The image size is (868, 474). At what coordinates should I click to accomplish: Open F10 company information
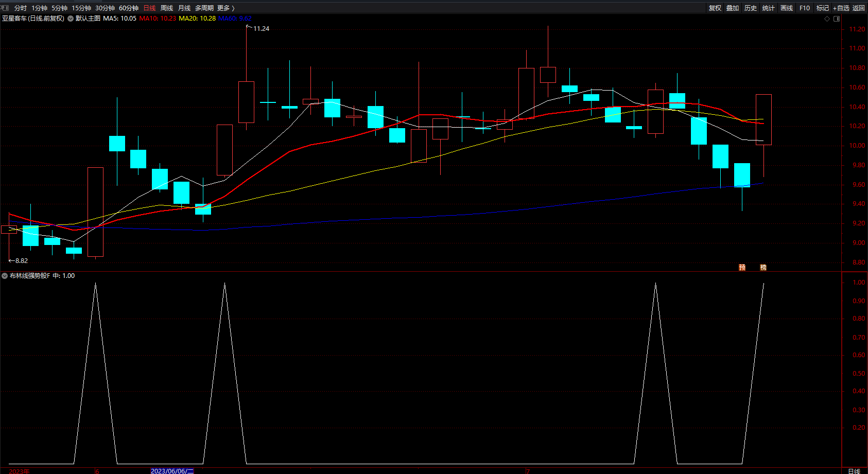[804, 8]
